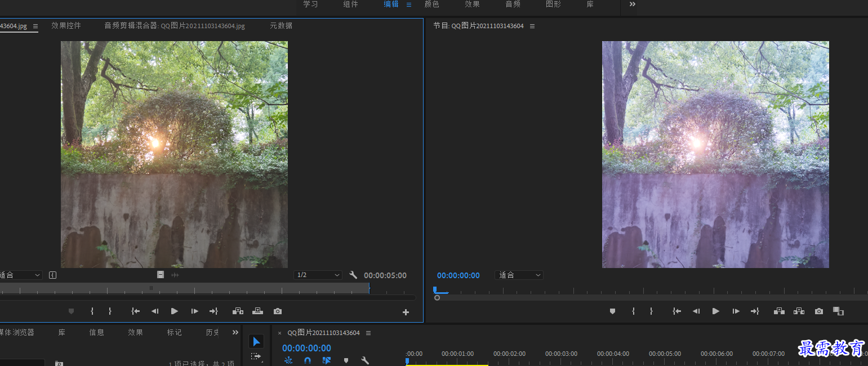This screenshot has height=366, width=868.
Task: Open the 标记 panel tab
Action: [x=174, y=332]
